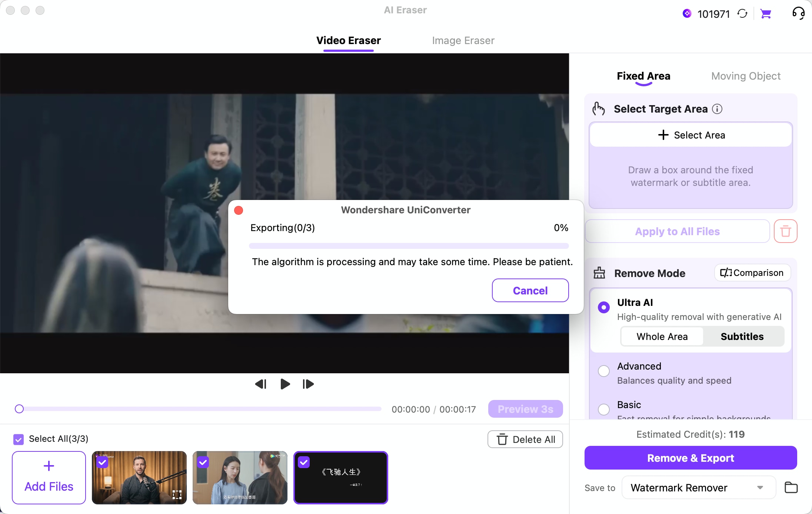Select the Moving Object tab
This screenshot has width=812, height=514.
[x=746, y=76]
